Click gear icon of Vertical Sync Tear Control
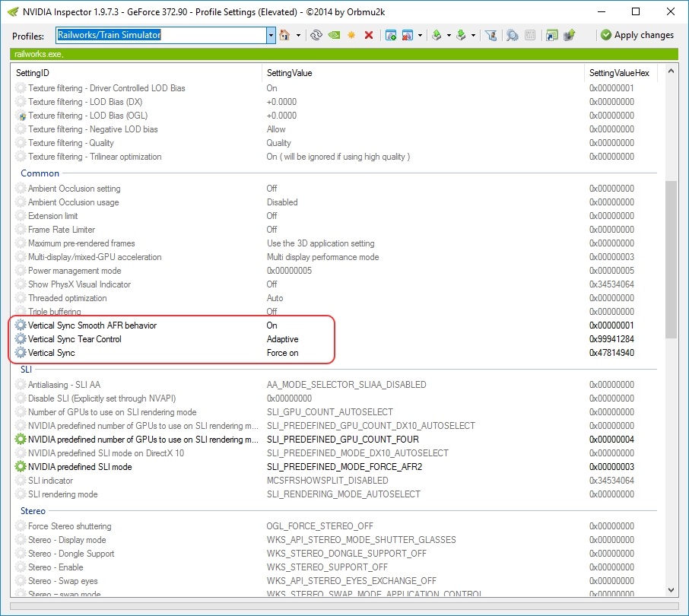This screenshot has width=689, height=616. 21,338
